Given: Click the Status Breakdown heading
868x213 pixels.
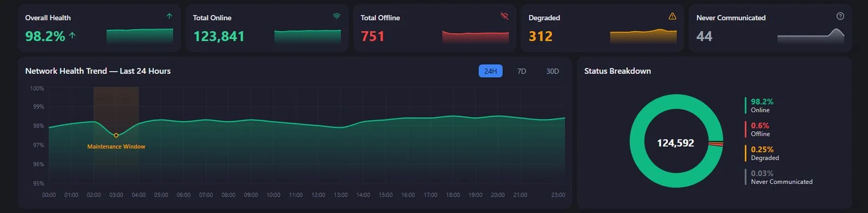Looking at the screenshot, I should tap(617, 71).
